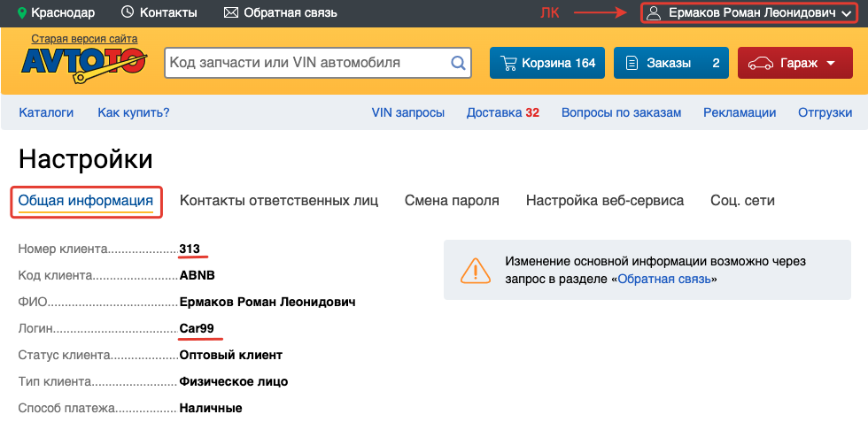Open Доставка 32 section
Viewport: 868px width, 422px height.
tap(503, 113)
